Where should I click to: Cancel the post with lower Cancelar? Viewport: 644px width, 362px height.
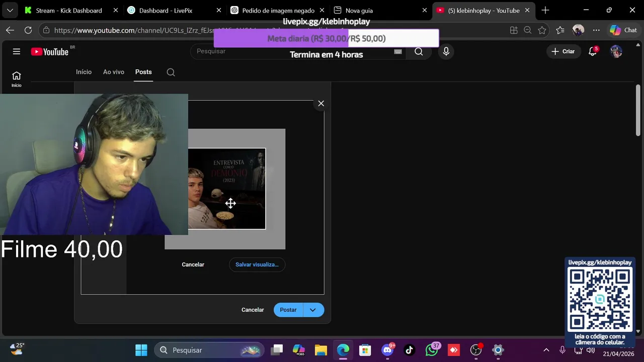pyautogui.click(x=253, y=310)
